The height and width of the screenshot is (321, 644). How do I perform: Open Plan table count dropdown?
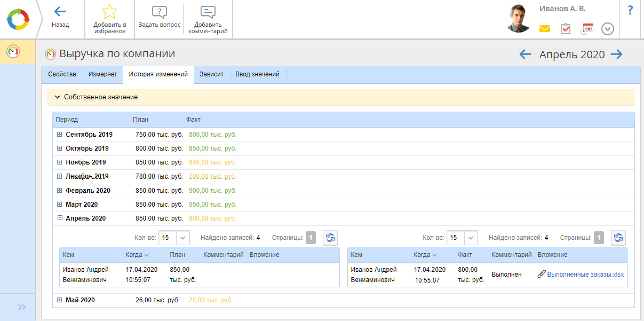pyautogui.click(x=182, y=238)
